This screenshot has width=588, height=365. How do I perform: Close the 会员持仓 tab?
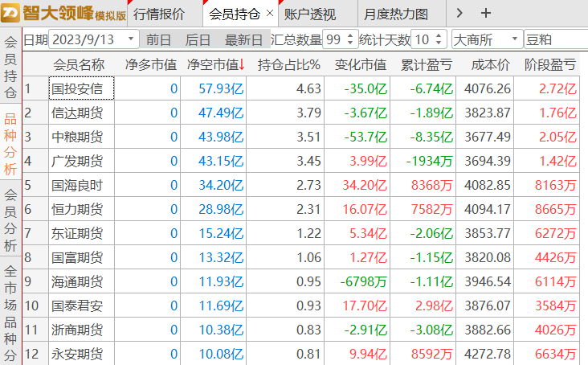click(270, 14)
